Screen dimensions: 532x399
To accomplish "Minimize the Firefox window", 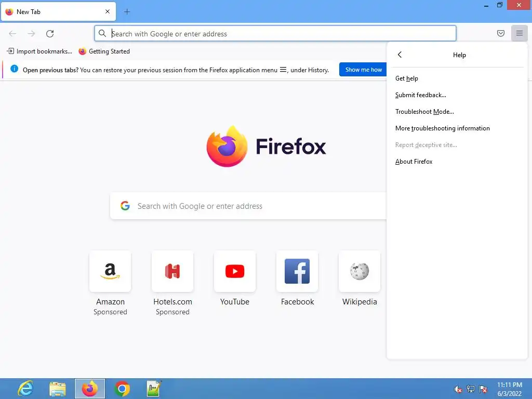I will tap(486, 5).
